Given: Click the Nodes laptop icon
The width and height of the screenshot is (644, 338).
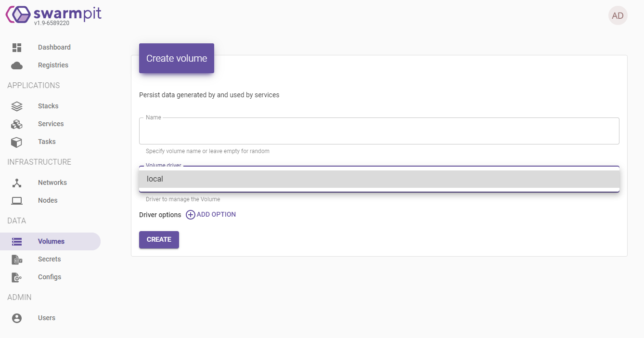Looking at the screenshot, I should (x=17, y=201).
